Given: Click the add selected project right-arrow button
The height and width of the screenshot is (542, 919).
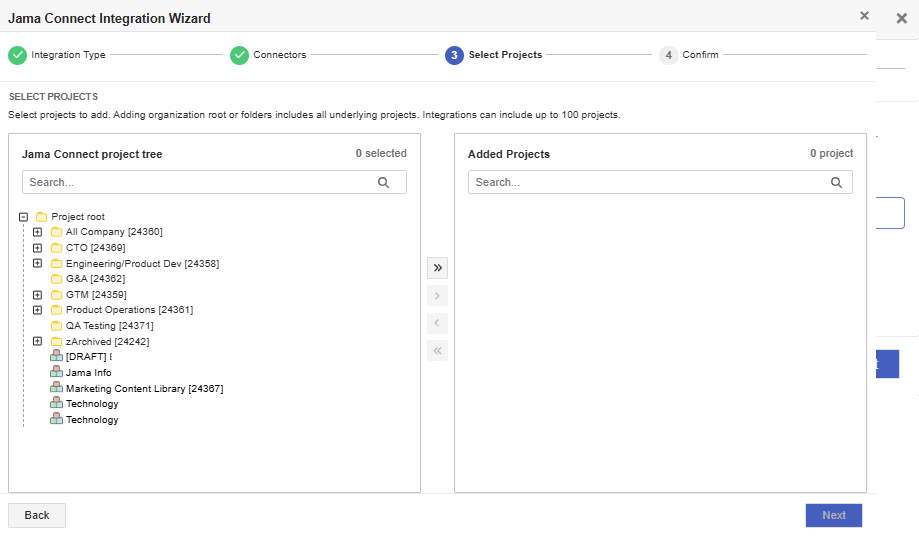Looking at the screenshot, I should tap(437, 295).
